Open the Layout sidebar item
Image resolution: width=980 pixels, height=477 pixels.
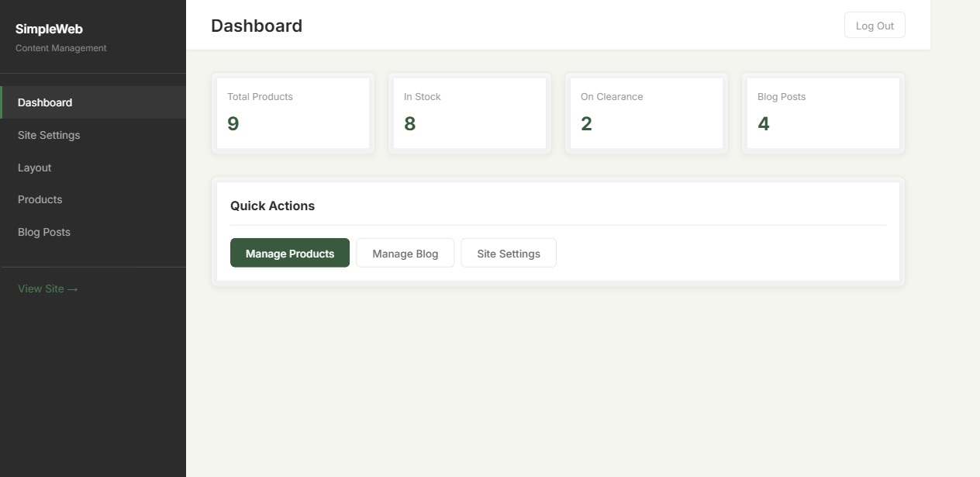(x=93, y=168)
